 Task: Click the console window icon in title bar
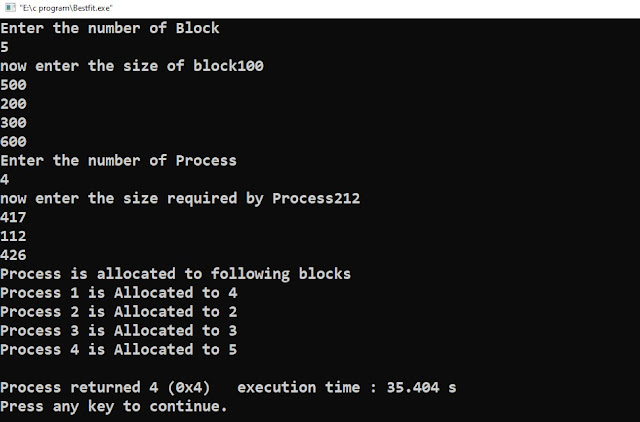(x=8, y=8)
